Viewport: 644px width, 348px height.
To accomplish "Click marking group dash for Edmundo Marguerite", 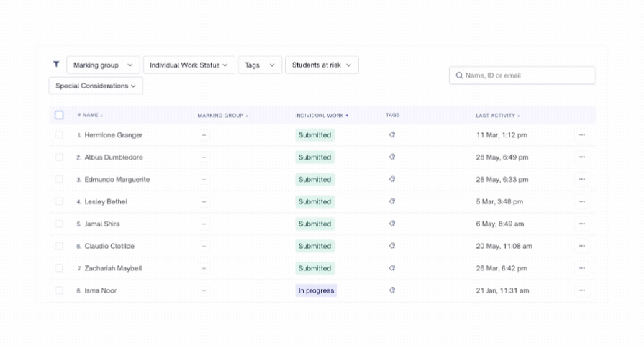I will coord(204,179).
